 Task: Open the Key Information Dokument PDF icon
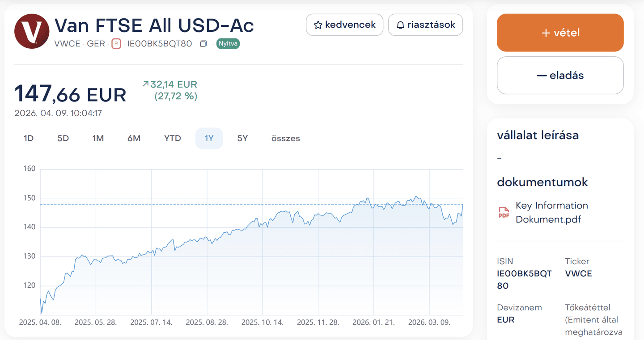(504, 213)
